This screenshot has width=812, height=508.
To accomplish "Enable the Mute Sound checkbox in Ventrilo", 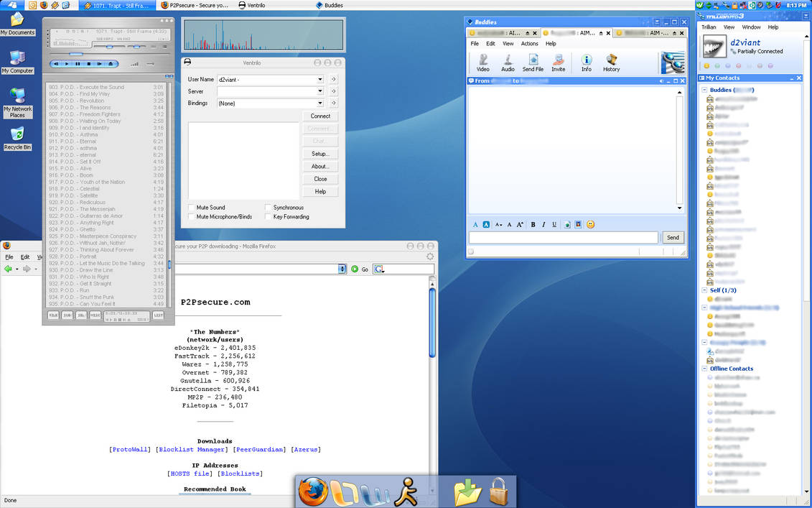I will [x=191, y=208].
